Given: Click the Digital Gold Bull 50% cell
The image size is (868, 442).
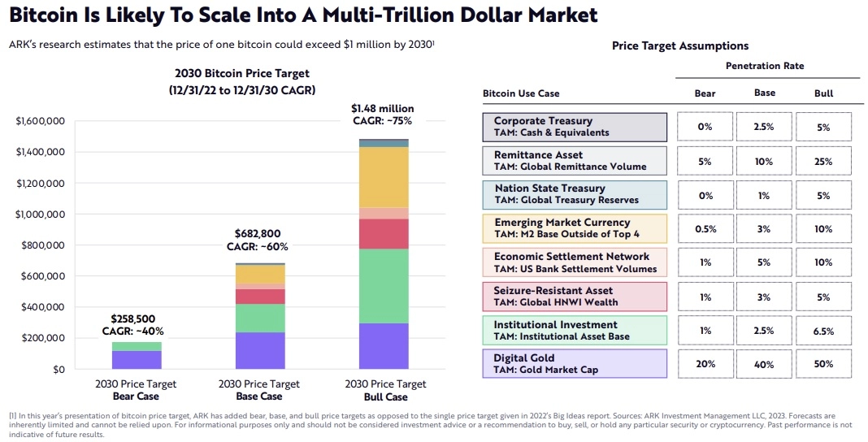Looking at the screenshot, I should (823, 364).
